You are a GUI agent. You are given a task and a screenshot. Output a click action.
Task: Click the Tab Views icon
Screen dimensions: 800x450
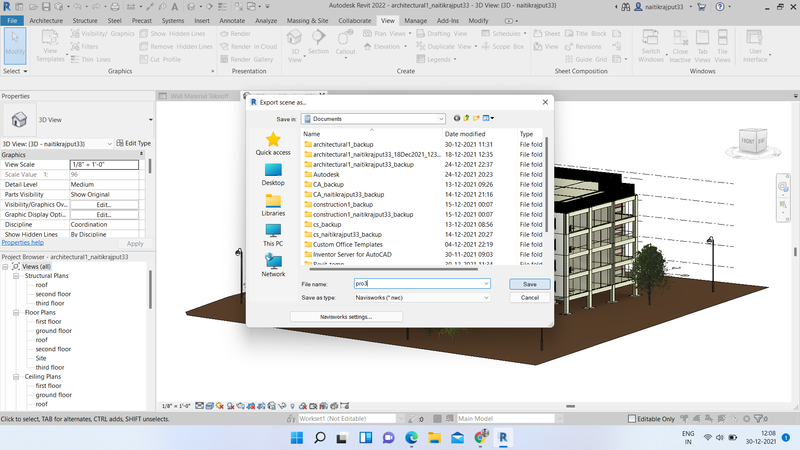pyautogui.click(x=703, y=45)
